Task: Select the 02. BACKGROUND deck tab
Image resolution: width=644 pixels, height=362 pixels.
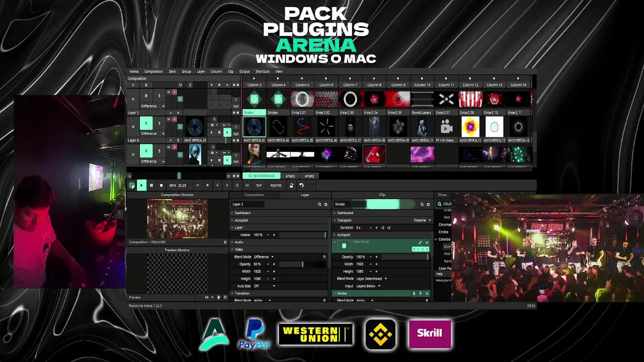Action: pyautogui.click(x=262, y=176)
